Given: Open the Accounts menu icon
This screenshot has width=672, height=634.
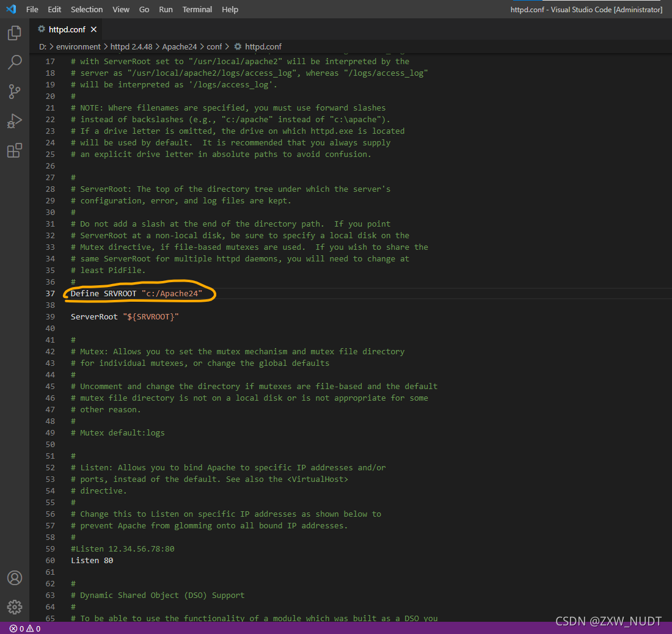Looking at the screenshot, I should click(15, 578).
